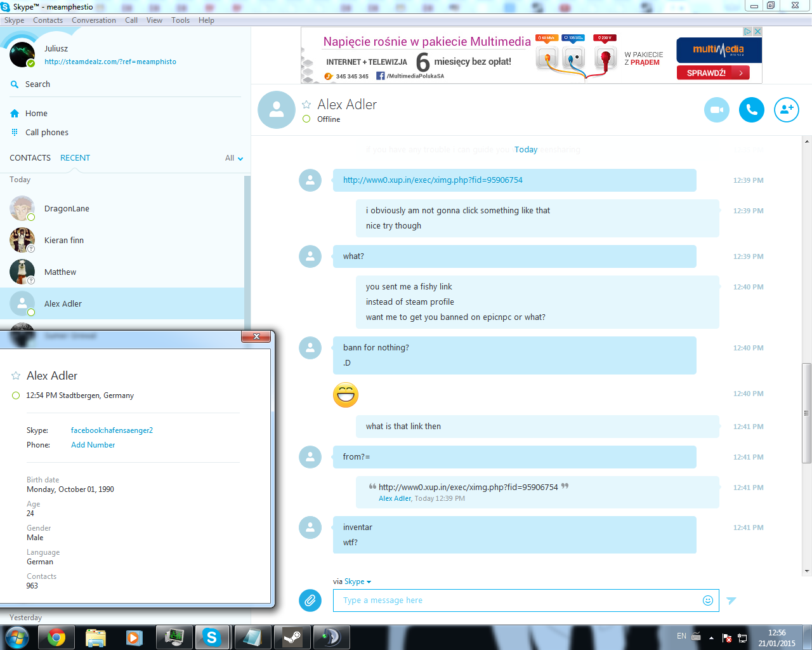
Task: Show hidden system tray icons
Action: tap(711, 638)
